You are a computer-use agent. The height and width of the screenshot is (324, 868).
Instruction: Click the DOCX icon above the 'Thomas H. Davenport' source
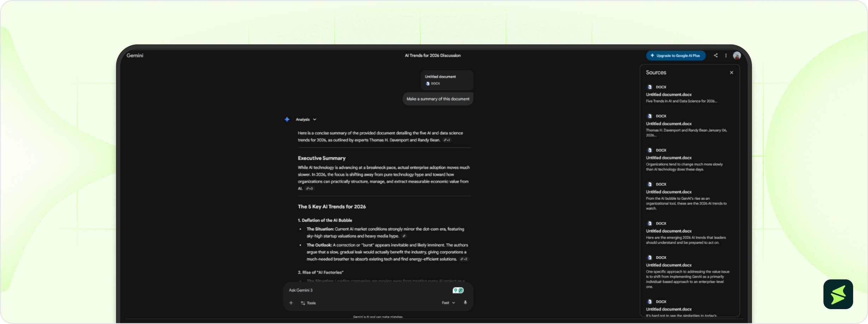(649, 116)
